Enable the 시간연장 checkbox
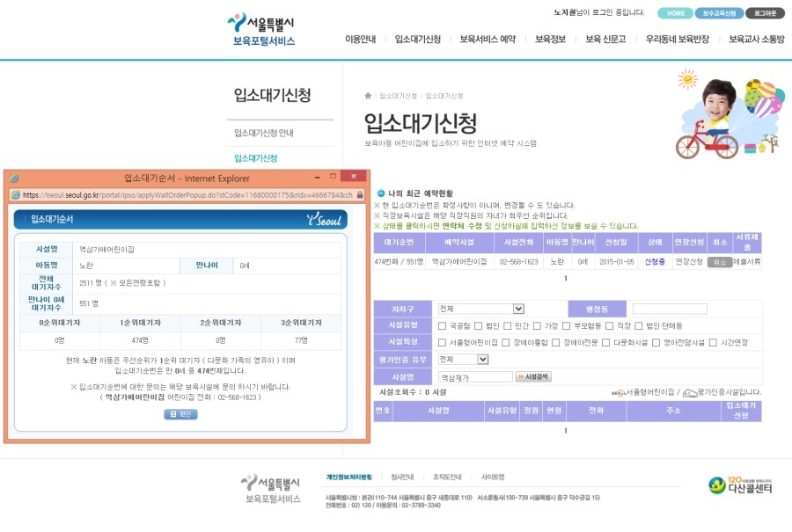792x532 pixels. tap(713, 342)
